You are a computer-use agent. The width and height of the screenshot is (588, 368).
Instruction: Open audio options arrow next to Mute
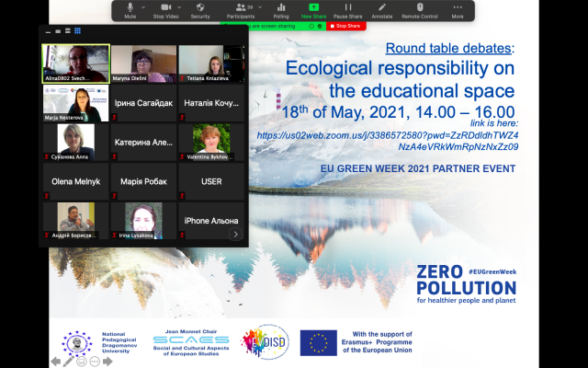pos(143,7)
